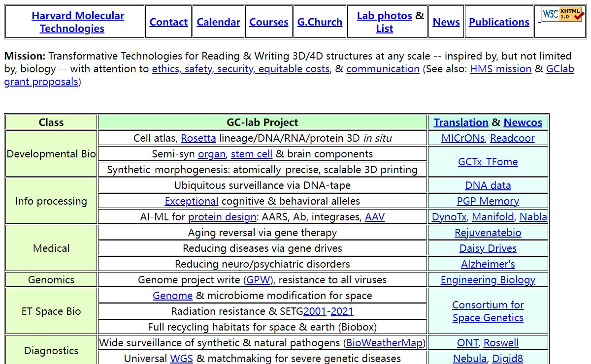Open the Courses nav link
Viewport: 591px width, 364px height.
point(269,22)
